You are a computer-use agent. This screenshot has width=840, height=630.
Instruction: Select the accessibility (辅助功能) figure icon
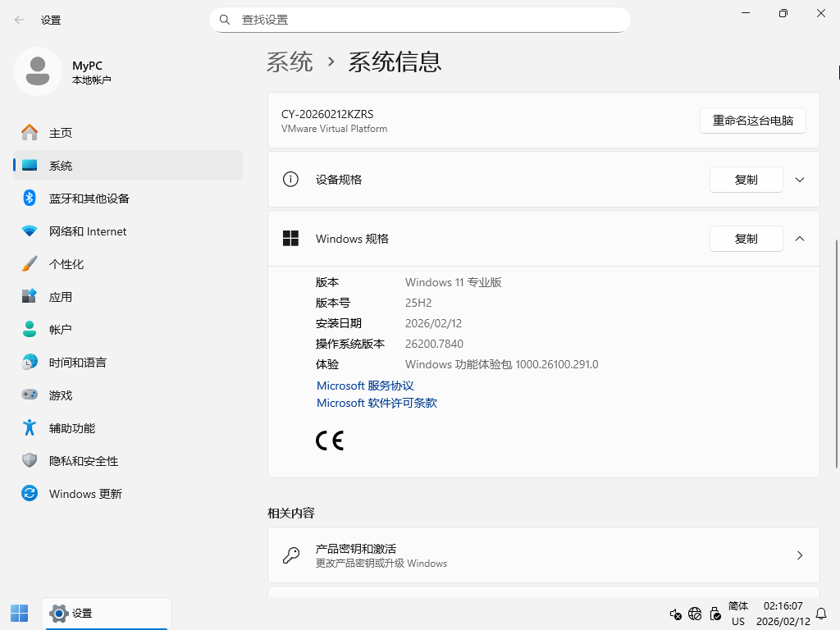click(x=30, y=428)
